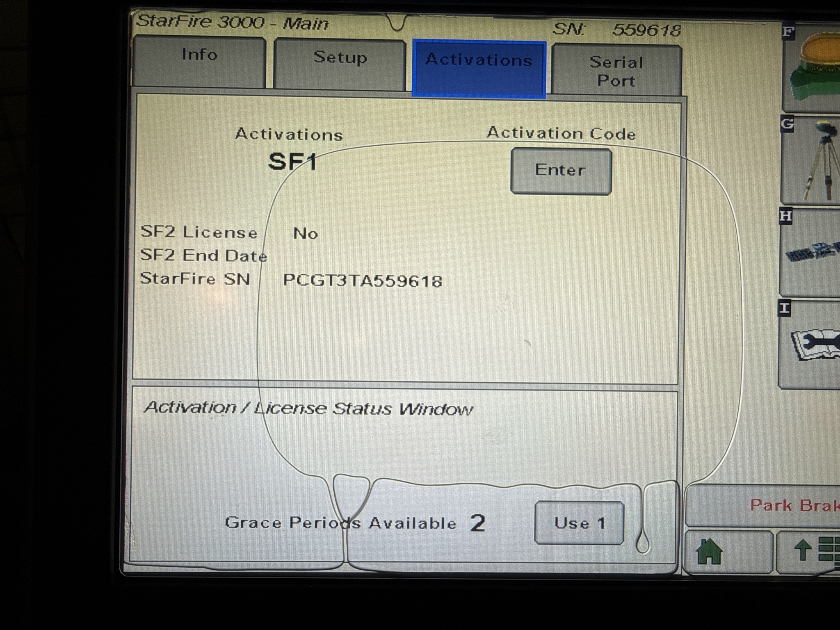Switch to the Info tab

[x=200, y=57]
